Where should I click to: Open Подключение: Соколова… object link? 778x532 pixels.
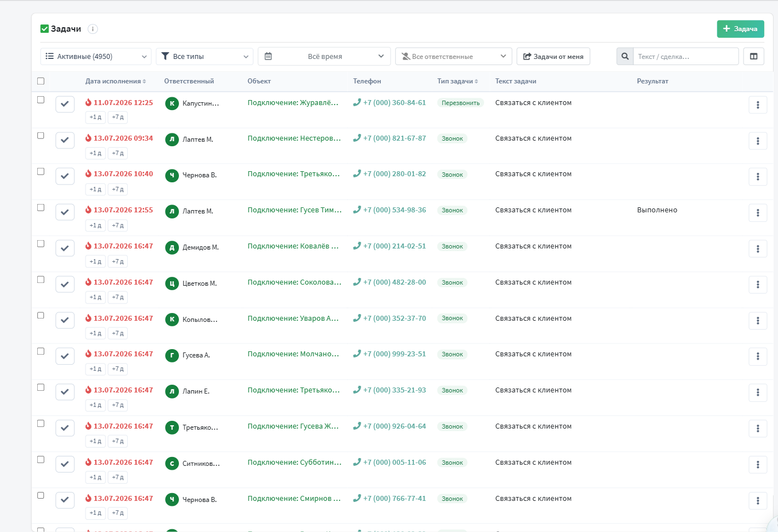pyautogui.click(x=295, y=282)
